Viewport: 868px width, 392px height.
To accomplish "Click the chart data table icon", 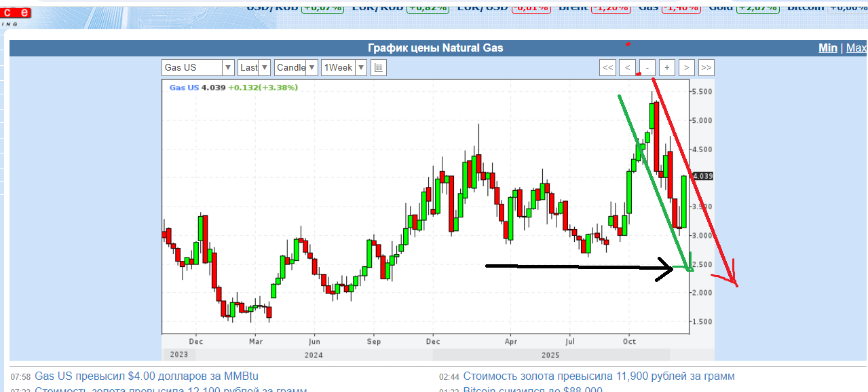I will [x=379, y=67].
